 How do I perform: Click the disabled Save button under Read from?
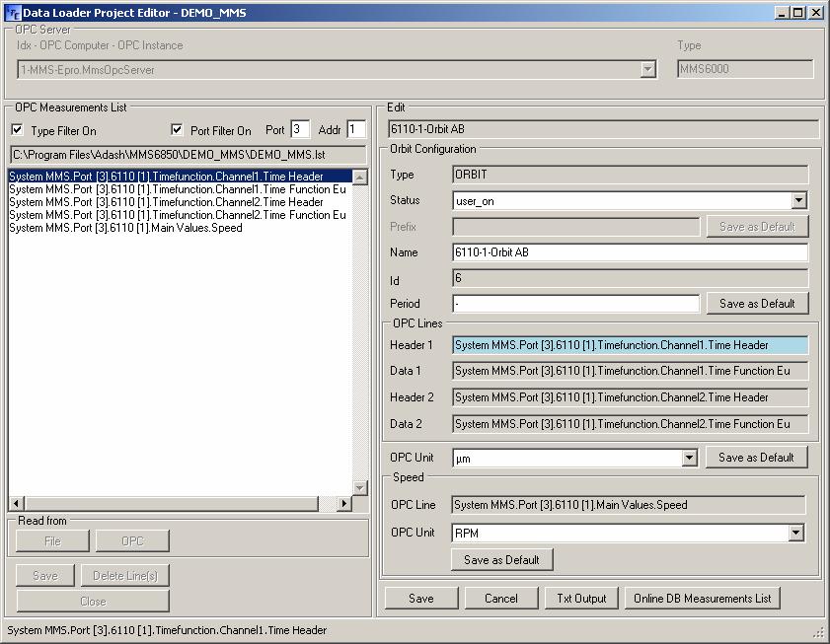45,576
